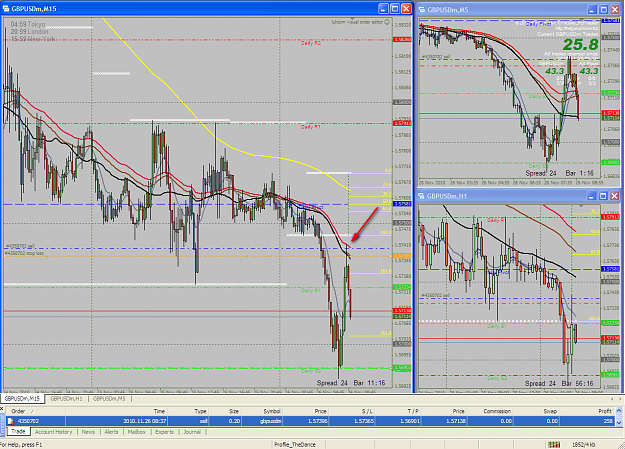625x449 pixels.
Task: Switch to the GBPUSDm,H1 chart tab
Action: (x=66, y=399)
